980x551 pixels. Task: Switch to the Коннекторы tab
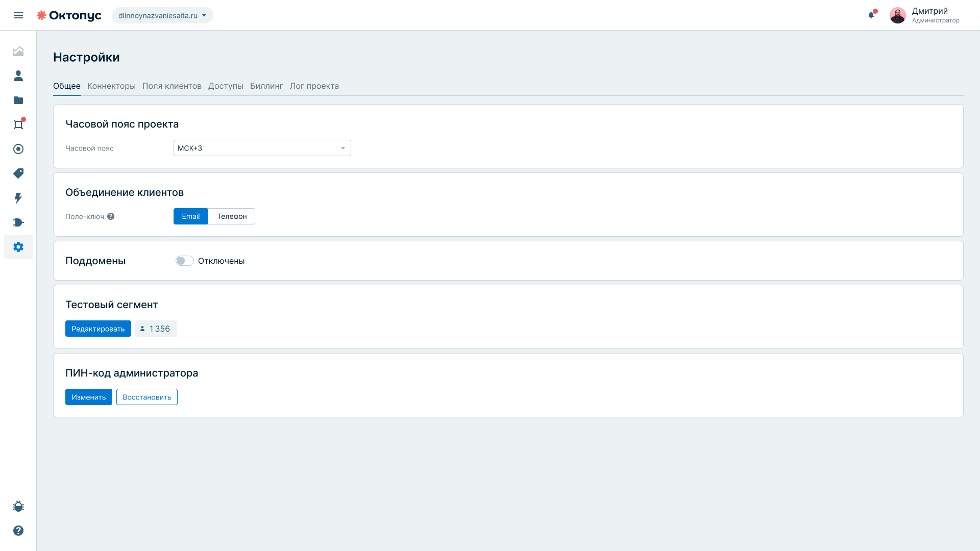pos(111,86)
